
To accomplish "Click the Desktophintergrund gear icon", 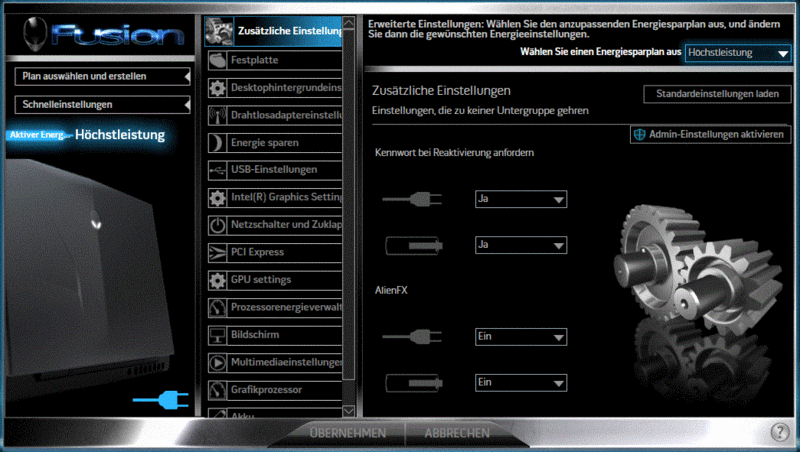I will click(x=217, y=88).
